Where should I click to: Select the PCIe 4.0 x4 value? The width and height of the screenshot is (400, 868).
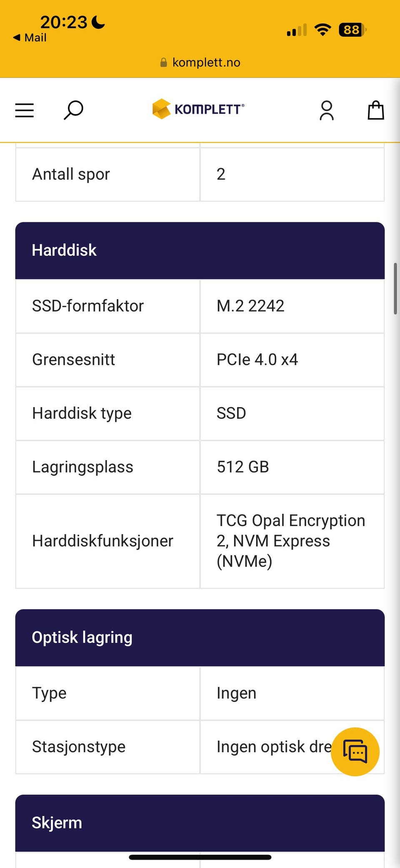[x=257, y=360]
